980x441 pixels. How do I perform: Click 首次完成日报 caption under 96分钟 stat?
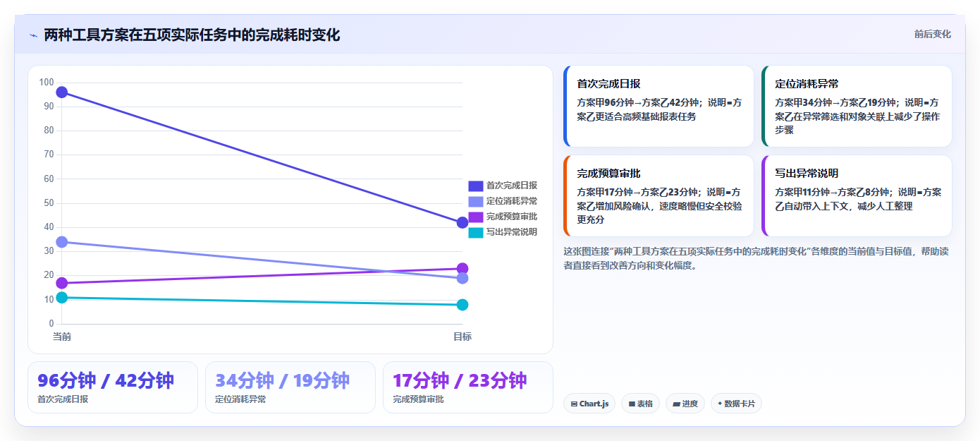(63, 399)
